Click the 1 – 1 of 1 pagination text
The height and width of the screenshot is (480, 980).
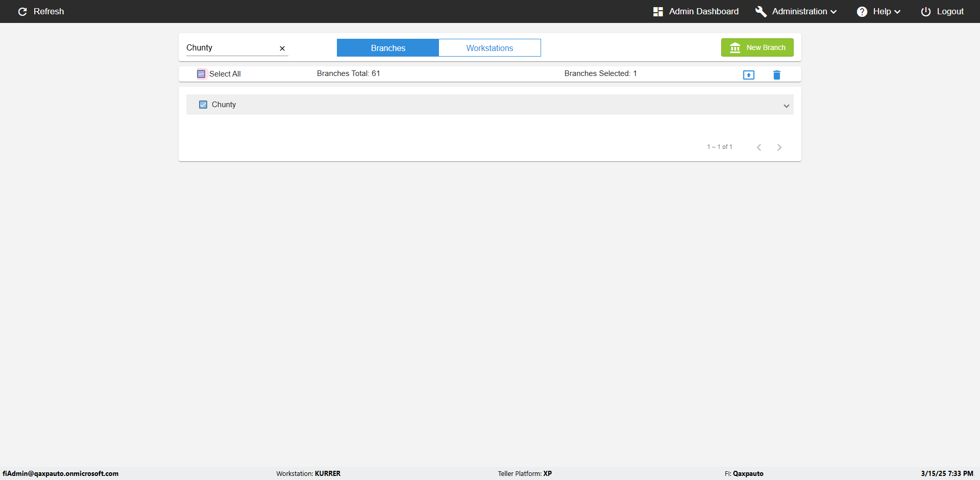(x=720, y=147)
